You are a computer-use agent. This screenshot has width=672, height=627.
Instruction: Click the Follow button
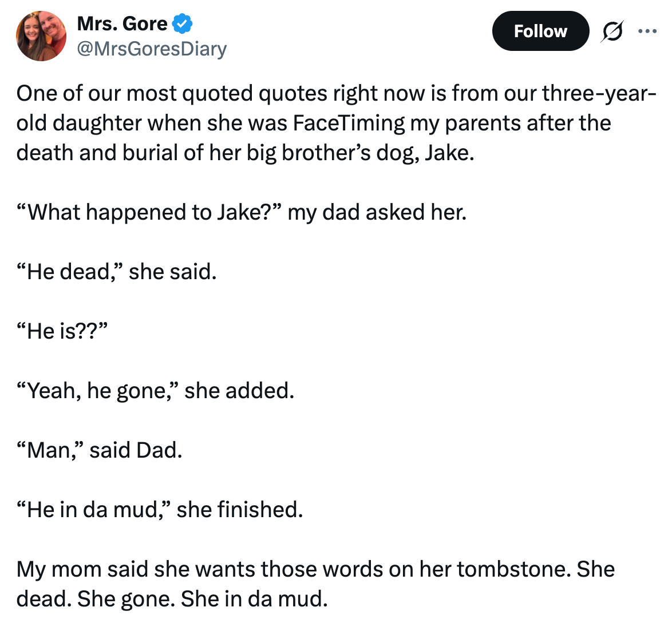coord(540,31)
